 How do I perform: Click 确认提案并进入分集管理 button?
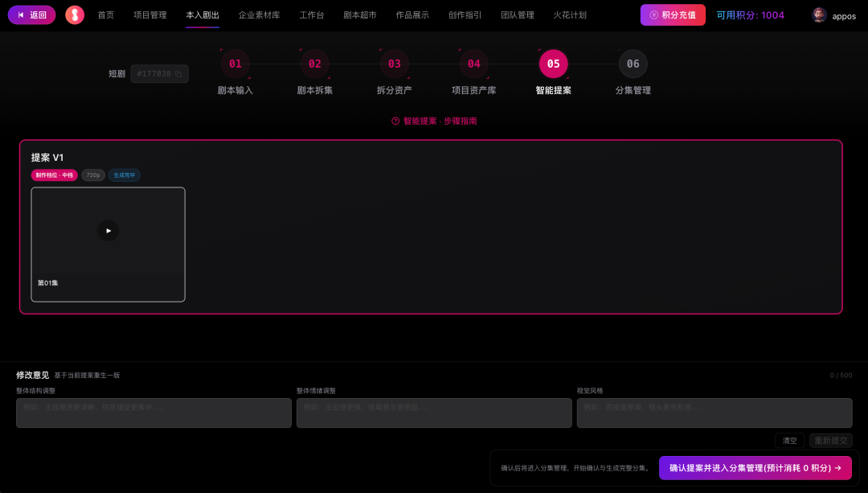tap(755, 468)
